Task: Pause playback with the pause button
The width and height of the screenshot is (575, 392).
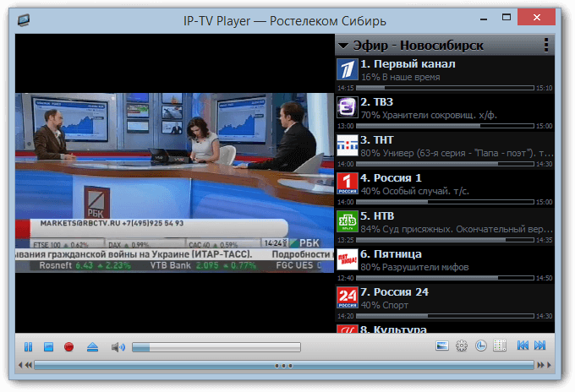Action: click(28, 346)
